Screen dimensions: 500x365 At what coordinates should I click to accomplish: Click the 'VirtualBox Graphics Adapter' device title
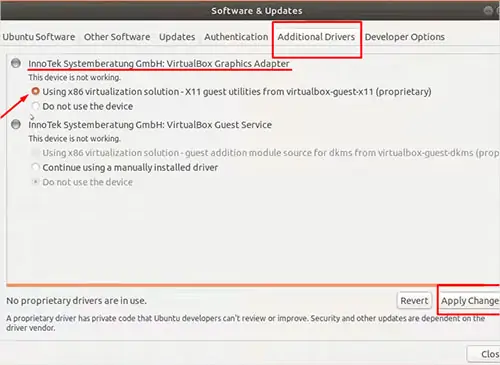pyautogui.click(x=159, y=64)
